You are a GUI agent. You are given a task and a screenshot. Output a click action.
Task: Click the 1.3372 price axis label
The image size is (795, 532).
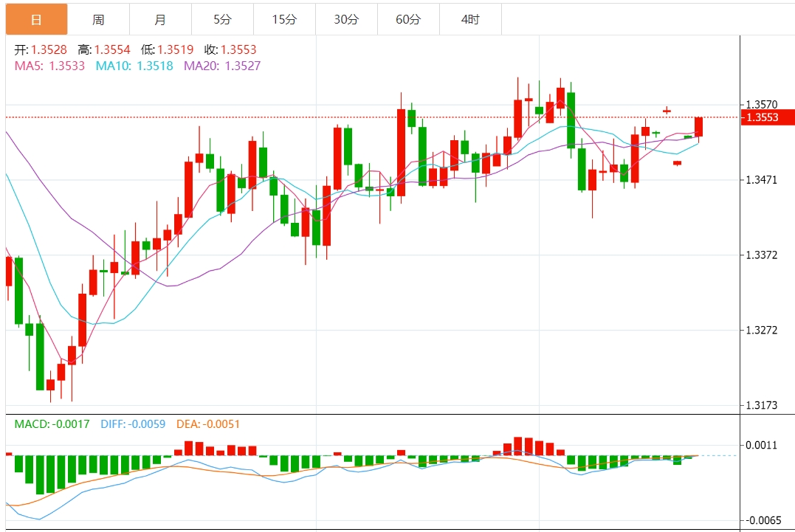[762, 255]
